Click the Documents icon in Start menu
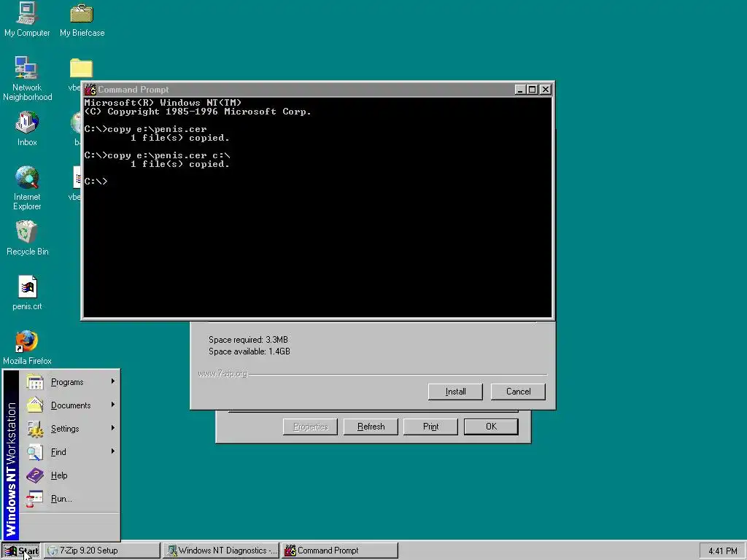 click(35, 405)
